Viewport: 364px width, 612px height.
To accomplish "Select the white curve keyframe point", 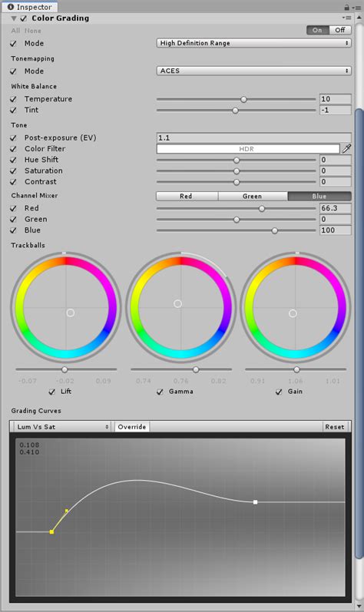I will click(x=255, y=502).
